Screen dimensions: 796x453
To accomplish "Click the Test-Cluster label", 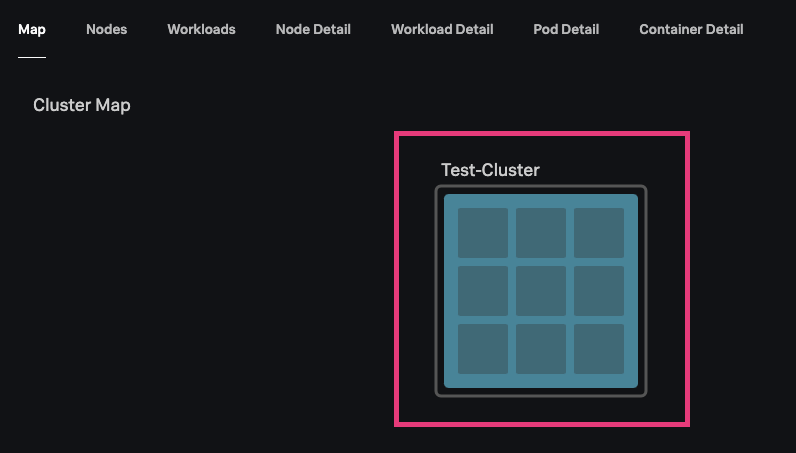I will 490,170.
